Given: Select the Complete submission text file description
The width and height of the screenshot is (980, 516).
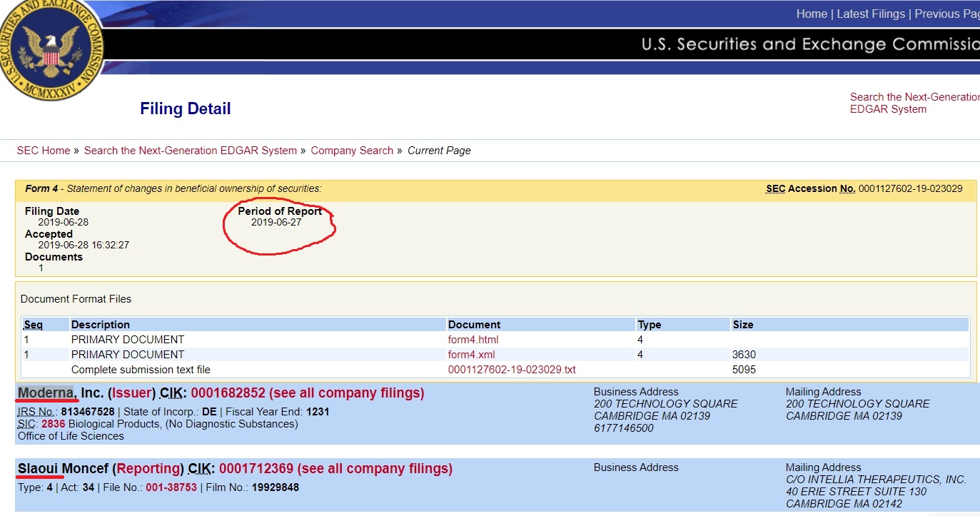Looking at the screenshot, I should 141,370.
